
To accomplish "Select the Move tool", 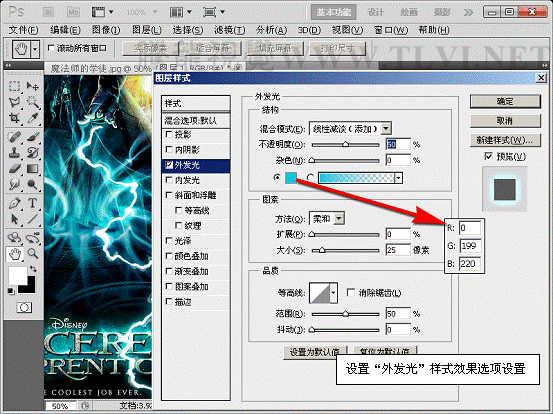I will (x=33, y=86).
